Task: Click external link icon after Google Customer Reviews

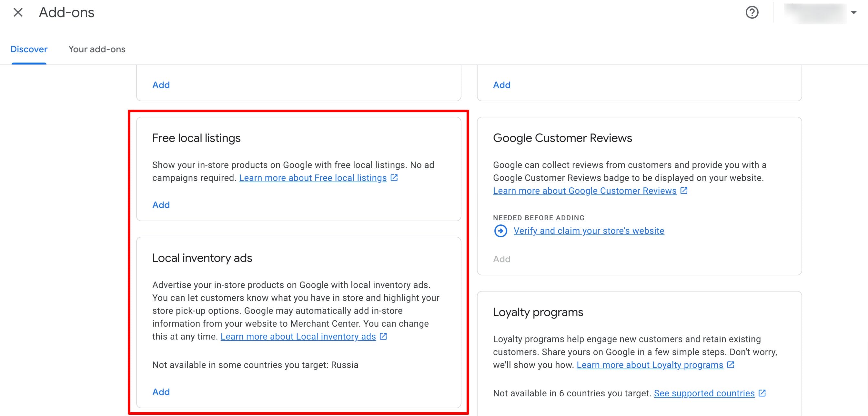Action: pos(684,191)
